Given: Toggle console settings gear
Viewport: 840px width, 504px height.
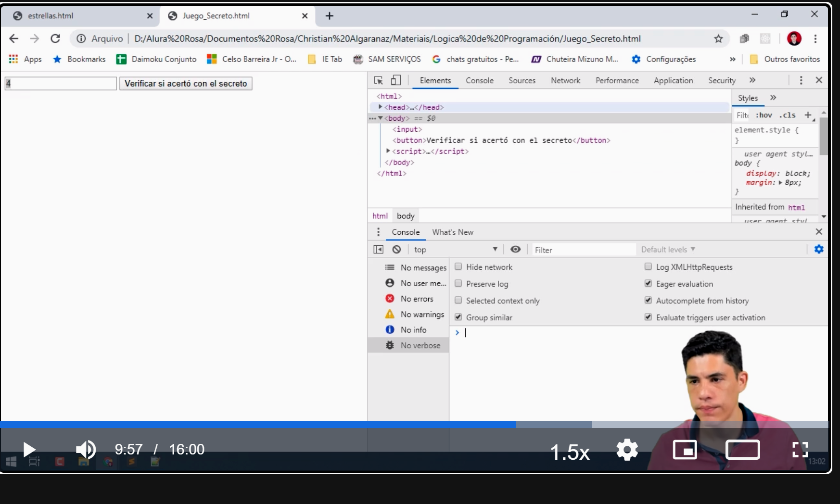Looking at the screenshot, I should click(819, 249).
